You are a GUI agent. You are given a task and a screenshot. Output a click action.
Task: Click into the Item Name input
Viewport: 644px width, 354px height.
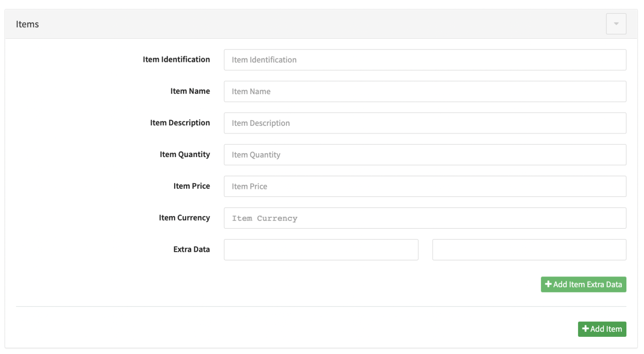[425, 91]
